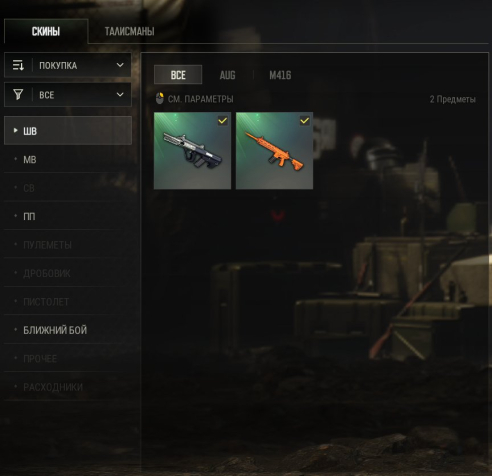Open the ШВ weapon category
The height and width of the screenshot is (476, 492).
[68, 131]
